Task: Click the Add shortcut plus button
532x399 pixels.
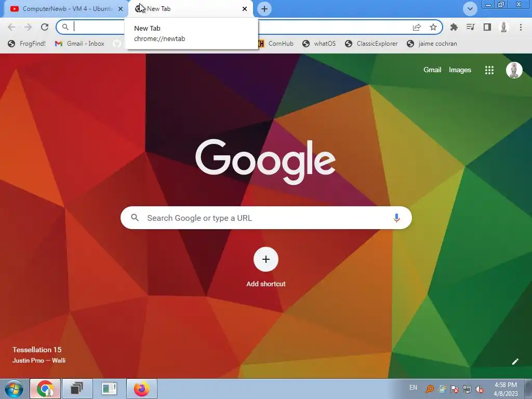Action: (266, 259)
